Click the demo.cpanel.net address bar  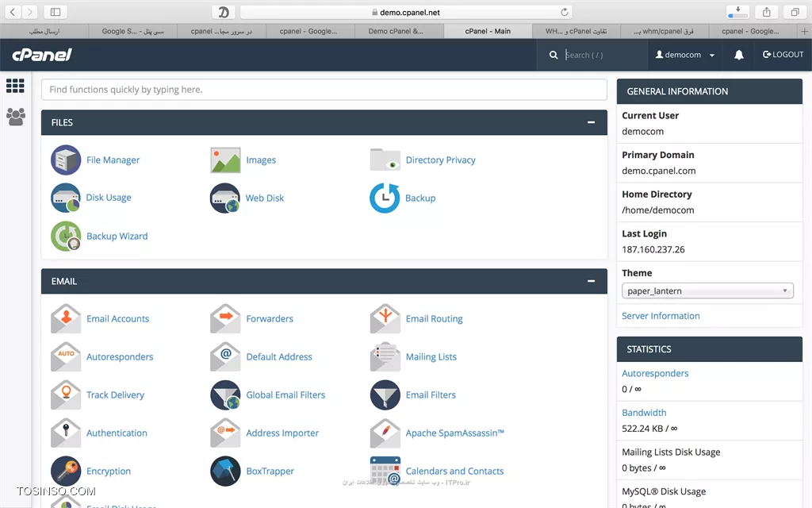coord(406,12)
